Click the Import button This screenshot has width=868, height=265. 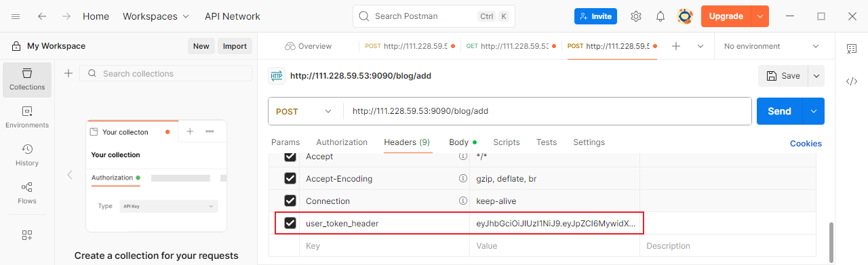(x=235, y=46)
